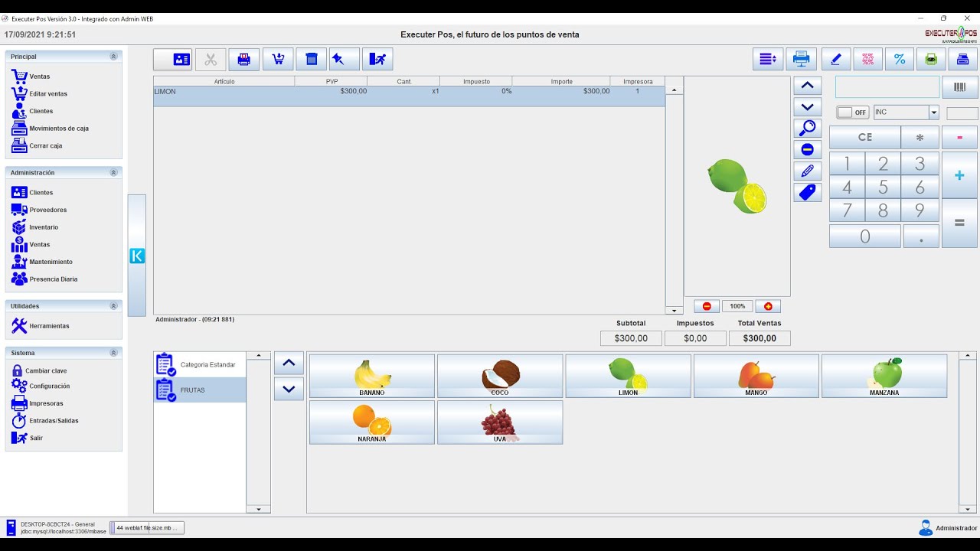The height and width of the screenshot is (551, 980).
Task: Click the Administrador user icon in status bar
Action: pos(926,528)
